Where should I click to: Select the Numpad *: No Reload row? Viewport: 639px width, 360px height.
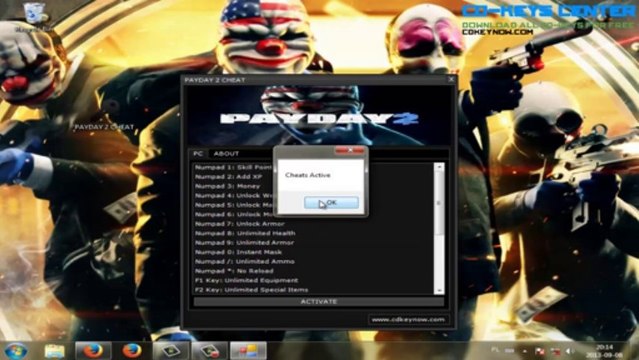click(234, 271)
